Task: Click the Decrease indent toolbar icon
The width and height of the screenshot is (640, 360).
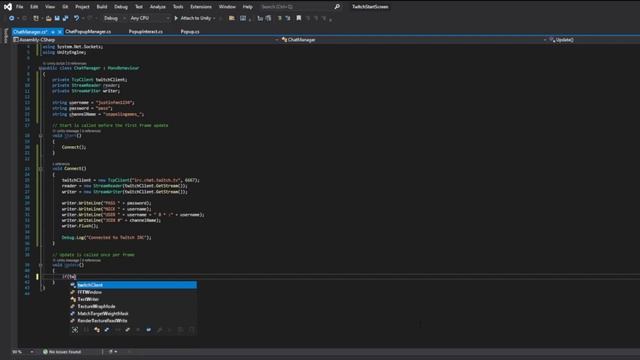Action: pyautogui.click(x=260, y=18)
